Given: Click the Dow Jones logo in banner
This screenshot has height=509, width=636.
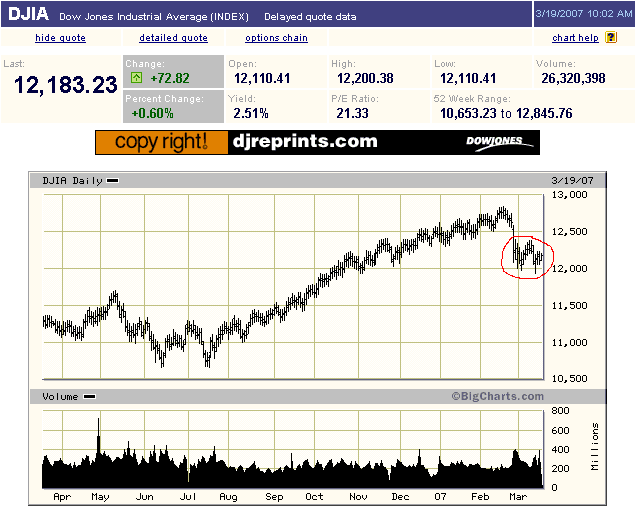Looking at the screenshot, I should point(499,143).
